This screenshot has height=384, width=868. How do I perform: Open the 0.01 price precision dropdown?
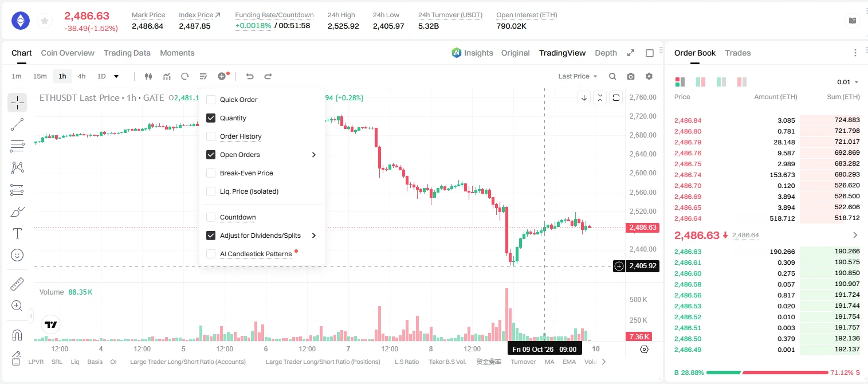[x=848, y=82]
